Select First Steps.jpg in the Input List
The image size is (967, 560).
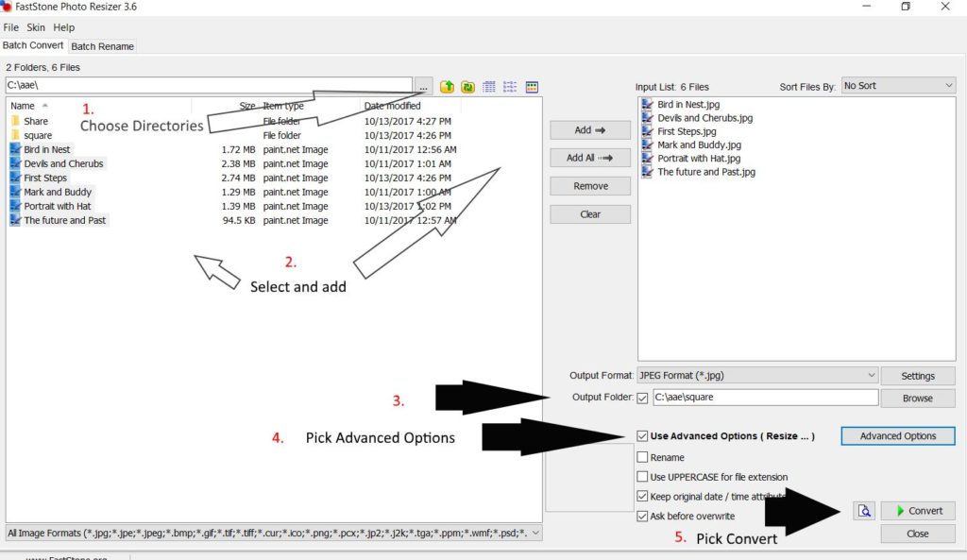click(x=687, y=131)
